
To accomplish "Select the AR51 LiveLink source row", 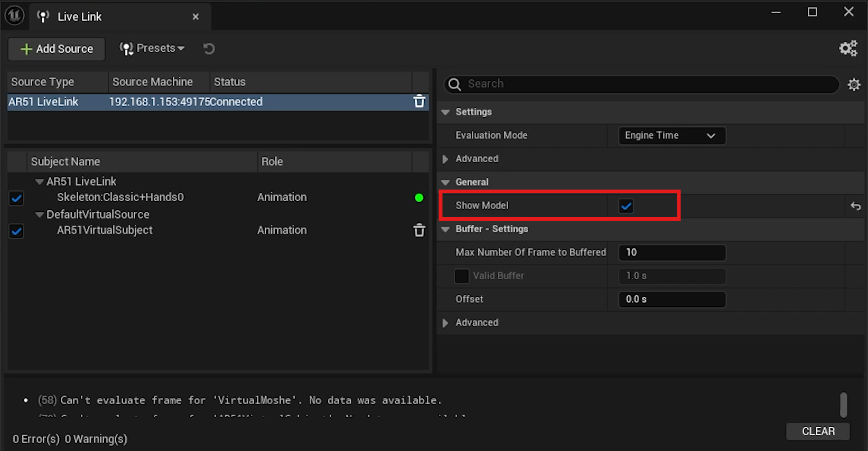I will pyautogui.click(x=218, y=102).
